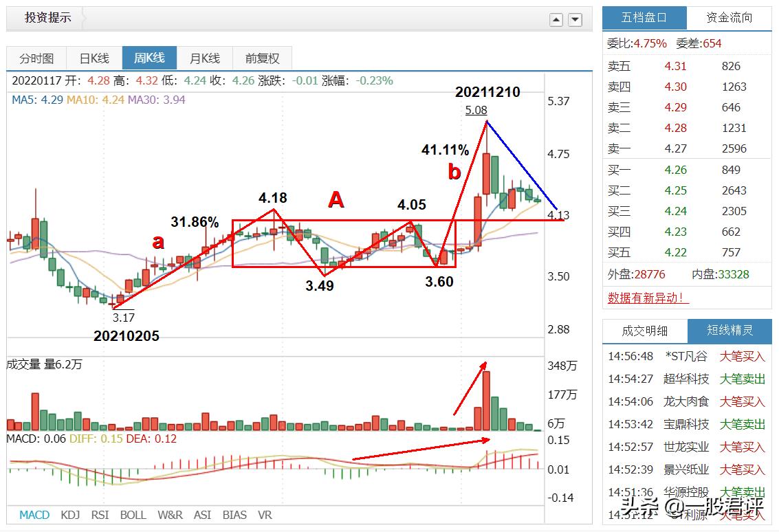
Task: Click the down arrow beside 投资提示
Action: coord(574,19)
